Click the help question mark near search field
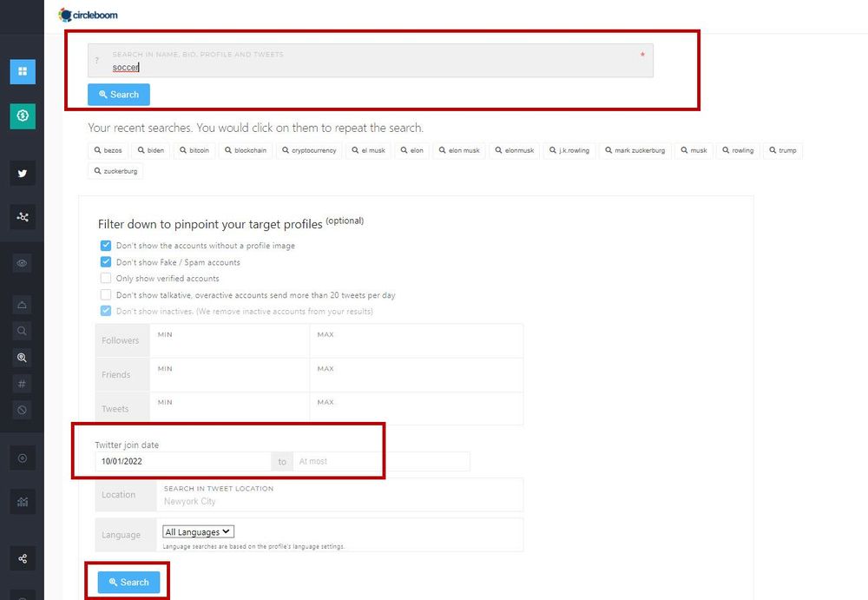 [x=96, y=60]
